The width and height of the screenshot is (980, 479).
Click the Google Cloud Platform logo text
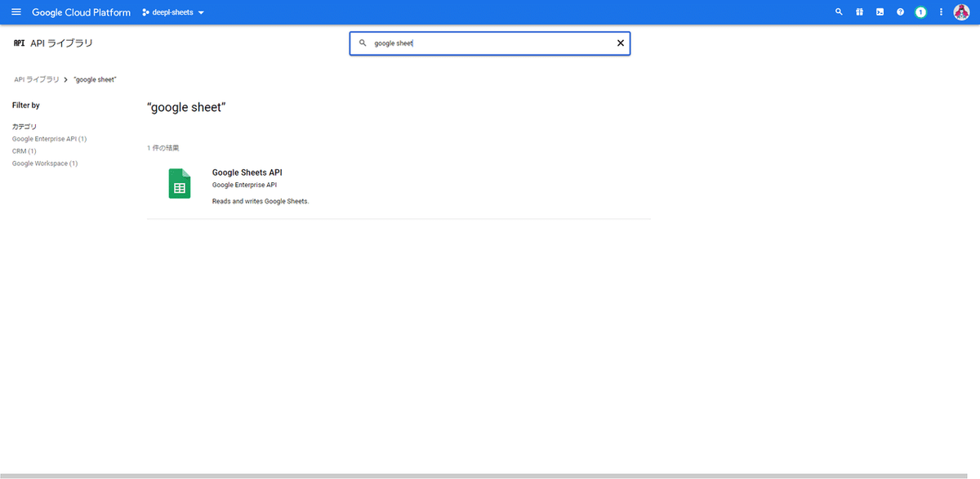click(x=81, y=12)
